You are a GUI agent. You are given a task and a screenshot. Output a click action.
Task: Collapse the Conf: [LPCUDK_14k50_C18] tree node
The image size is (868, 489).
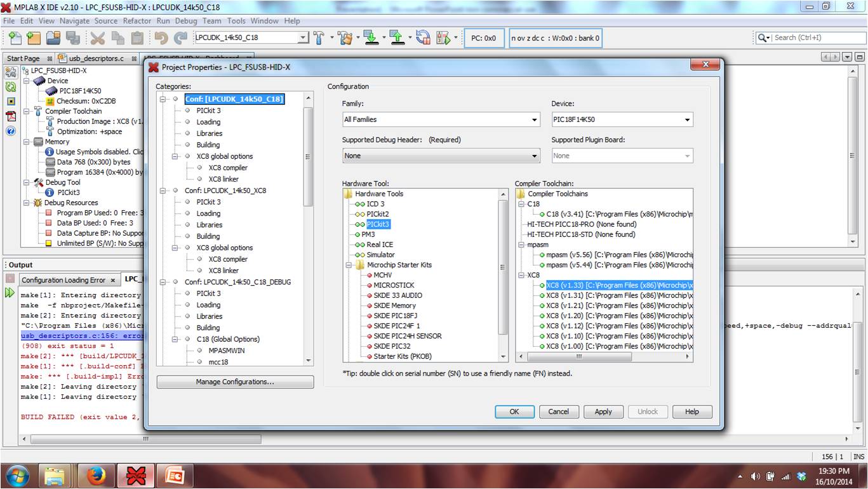(x=163, y=99)
